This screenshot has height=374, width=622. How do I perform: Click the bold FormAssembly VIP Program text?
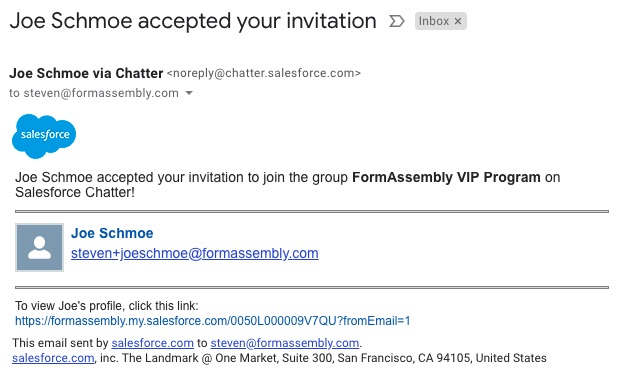click(446, 177)
